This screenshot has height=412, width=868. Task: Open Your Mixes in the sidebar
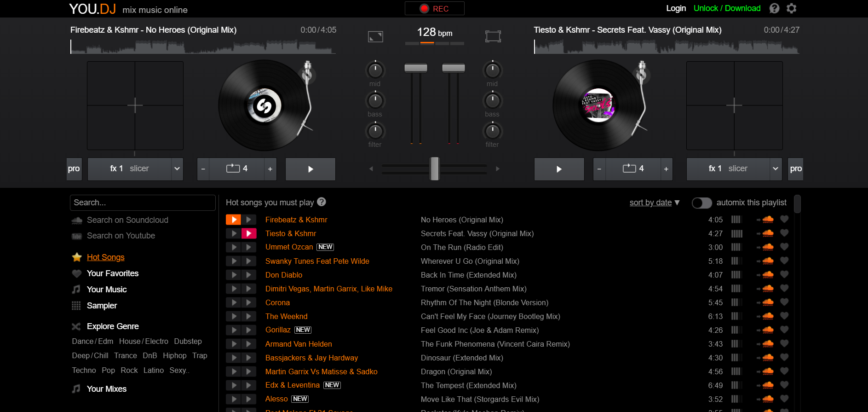pyautogui.click(x=107, y=389)
